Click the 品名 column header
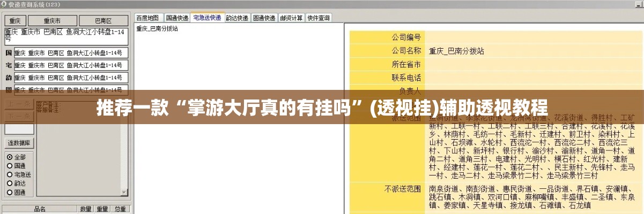This screenshot has height=214, width=644. (x=40, y=209)
